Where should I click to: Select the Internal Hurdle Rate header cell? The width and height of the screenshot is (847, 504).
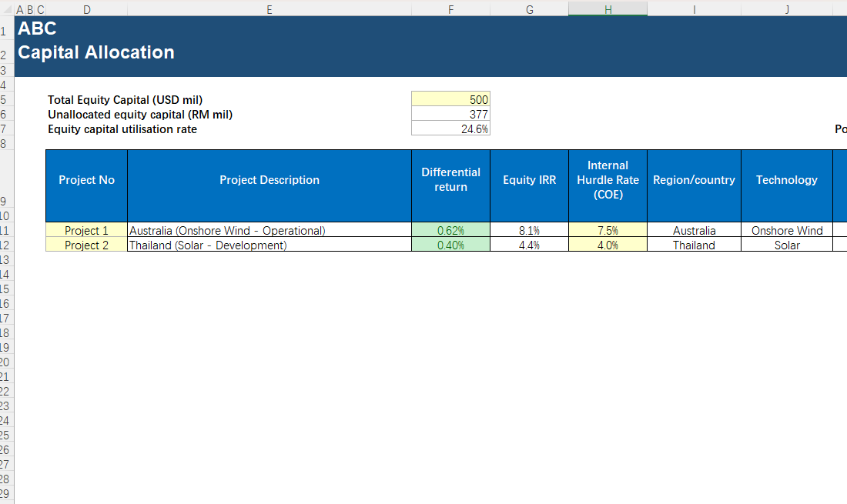point(608,180)
